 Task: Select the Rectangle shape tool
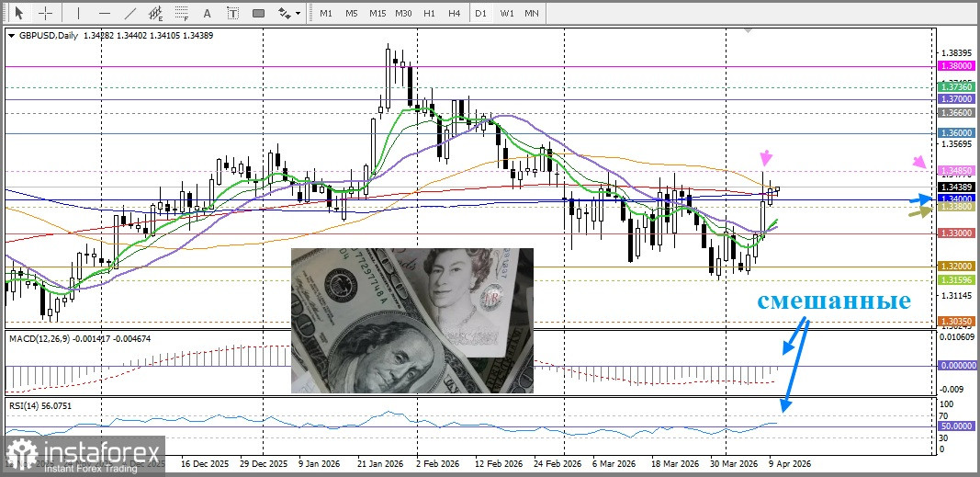point(259,13)
